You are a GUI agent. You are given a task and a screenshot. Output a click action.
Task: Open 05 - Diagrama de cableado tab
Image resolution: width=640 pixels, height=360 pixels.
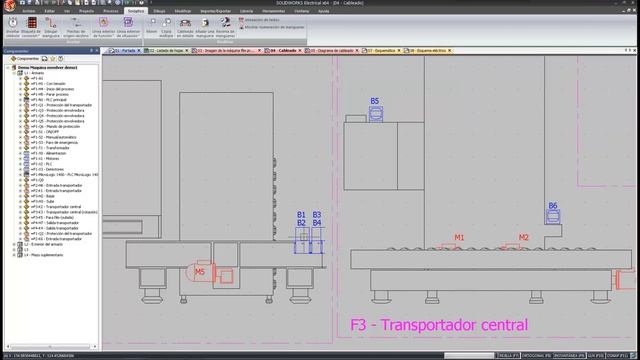pos(331,51)
